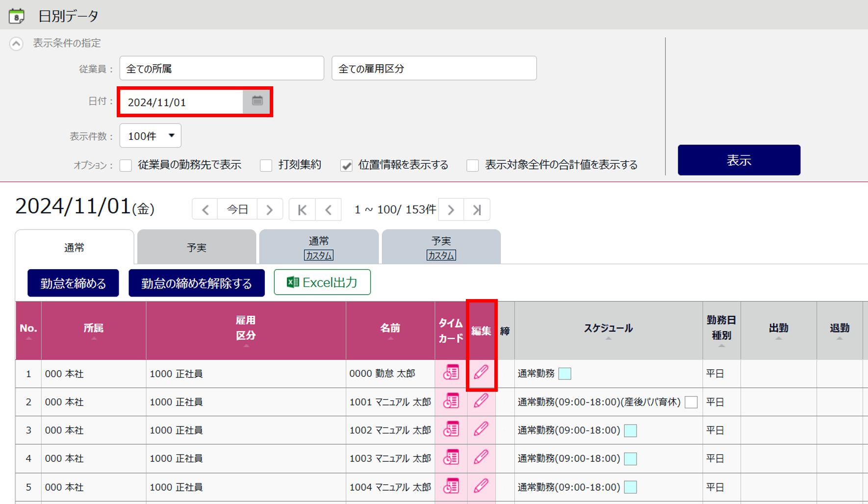Click 勤怠の締めを解除する button

click(x=197, y=283)
